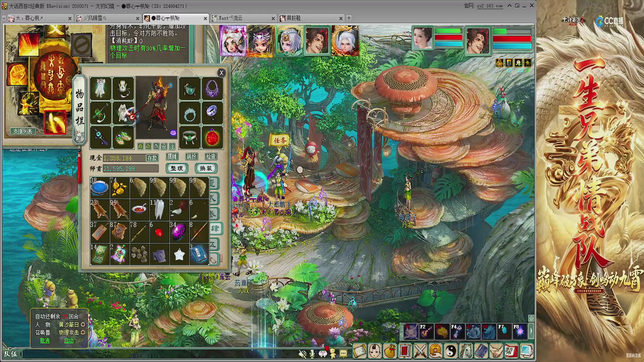Click the handshake friends icon
This screenshot has width=644, height=362.
(x=496, y=351)
